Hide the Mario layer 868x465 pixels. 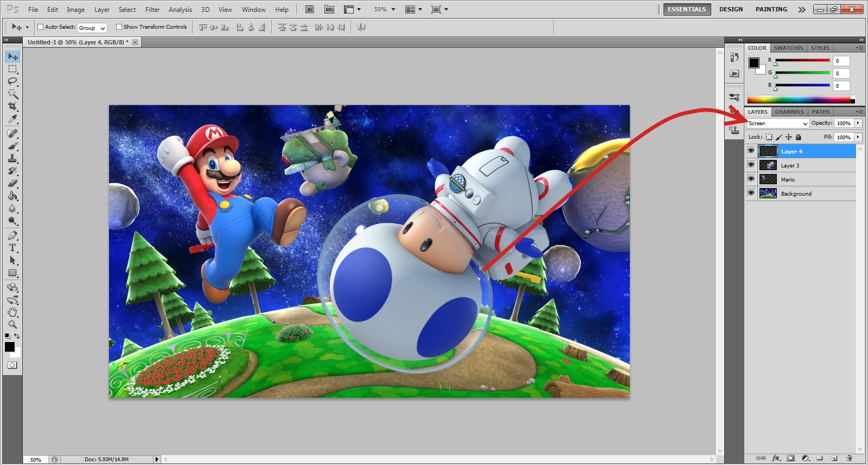point(751,179)
